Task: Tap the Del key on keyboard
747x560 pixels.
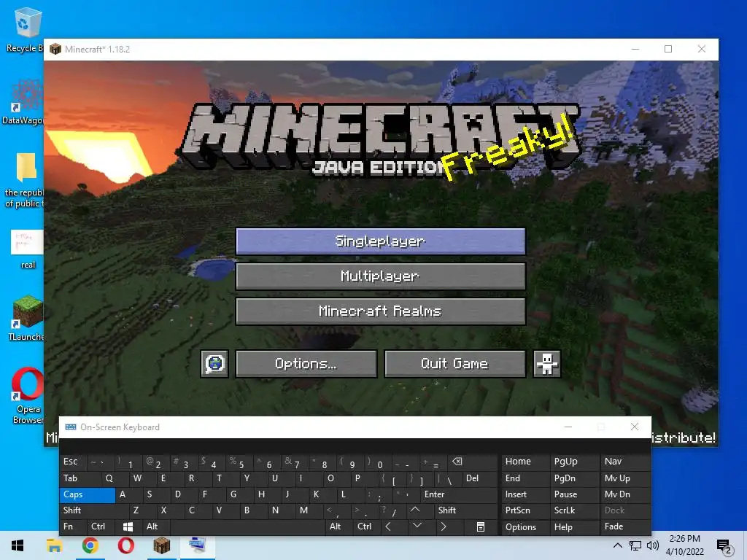Action: 479,478
